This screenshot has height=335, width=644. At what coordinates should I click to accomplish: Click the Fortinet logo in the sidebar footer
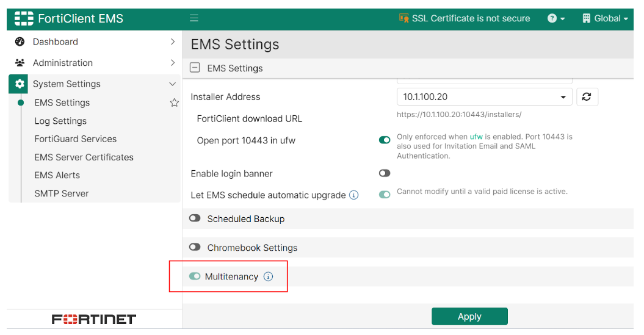click(x=93, y=319)
